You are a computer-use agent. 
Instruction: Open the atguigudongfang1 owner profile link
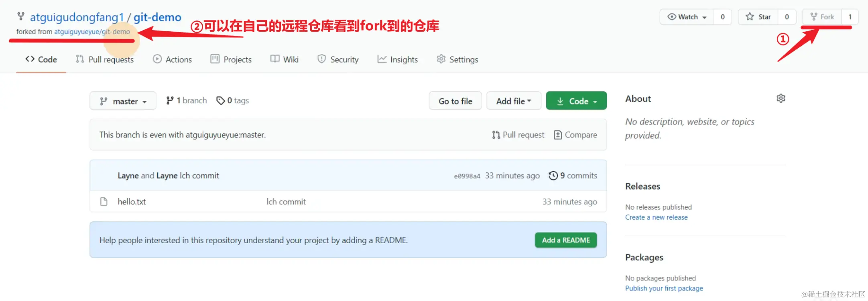pos(77,17)
